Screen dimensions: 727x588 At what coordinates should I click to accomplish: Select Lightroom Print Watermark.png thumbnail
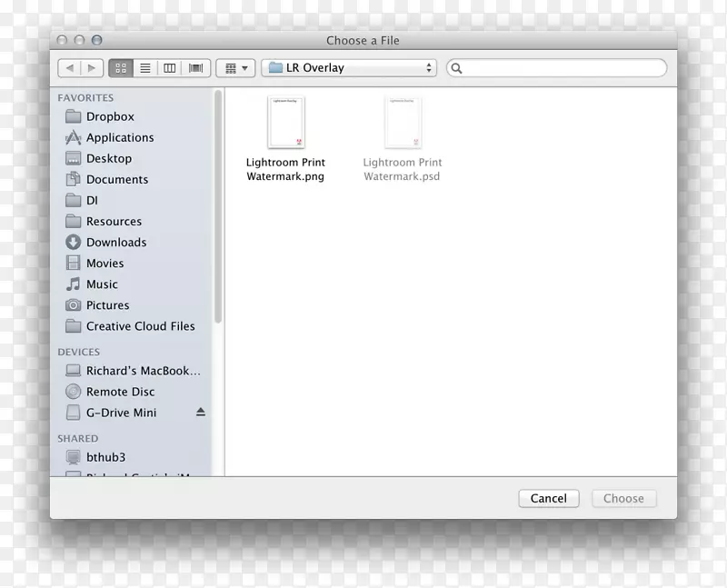point(286,121)
